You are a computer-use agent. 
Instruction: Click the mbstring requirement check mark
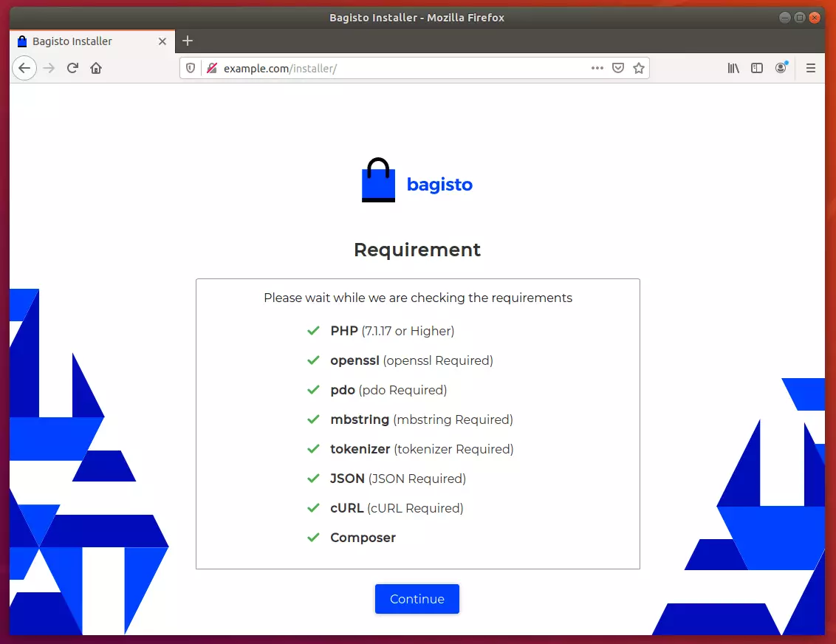(x=313, y=419)
